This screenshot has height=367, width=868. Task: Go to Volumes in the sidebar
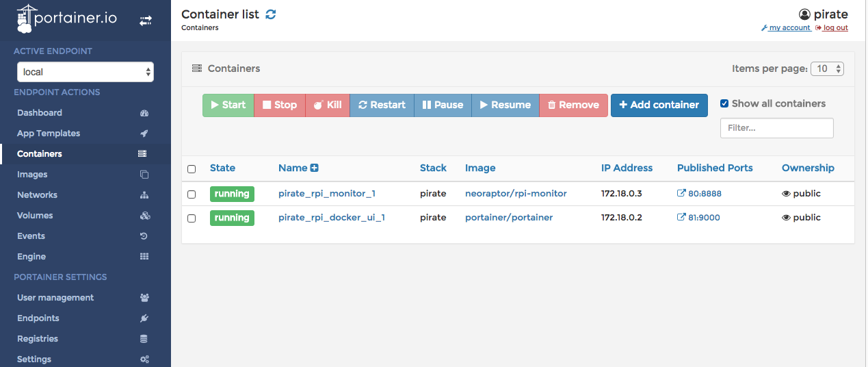[35, 216]
